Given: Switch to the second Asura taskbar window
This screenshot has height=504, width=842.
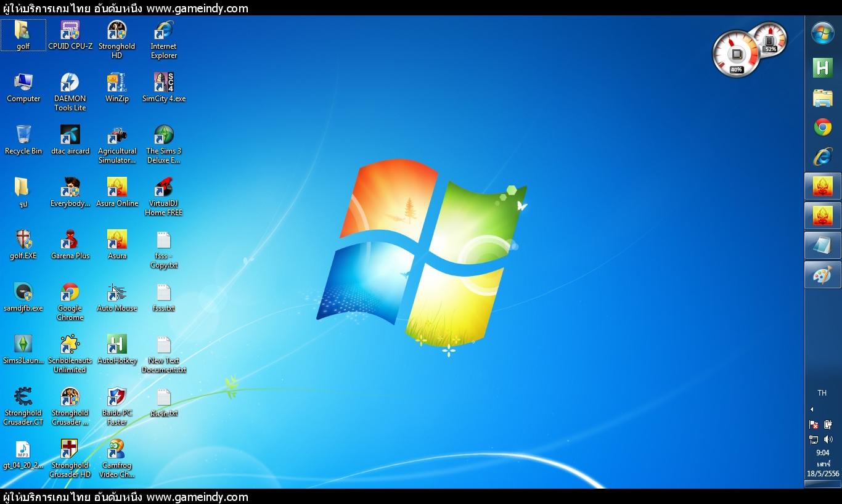Looking at the screenshot, I should coord(823,215).
